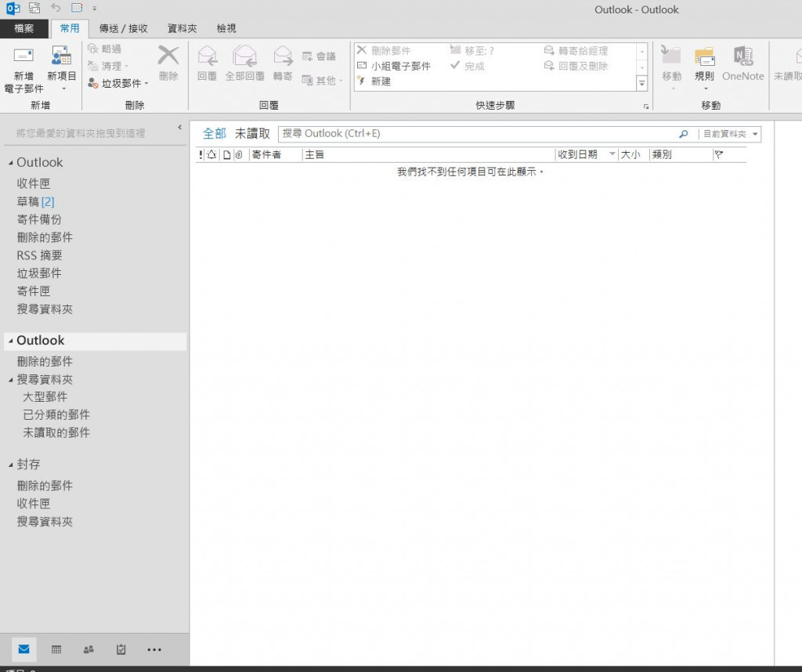Select quick step 小組電子郵件
This screenshot has height=672, width=802.
pyautogui.click(x=394, y=66)
